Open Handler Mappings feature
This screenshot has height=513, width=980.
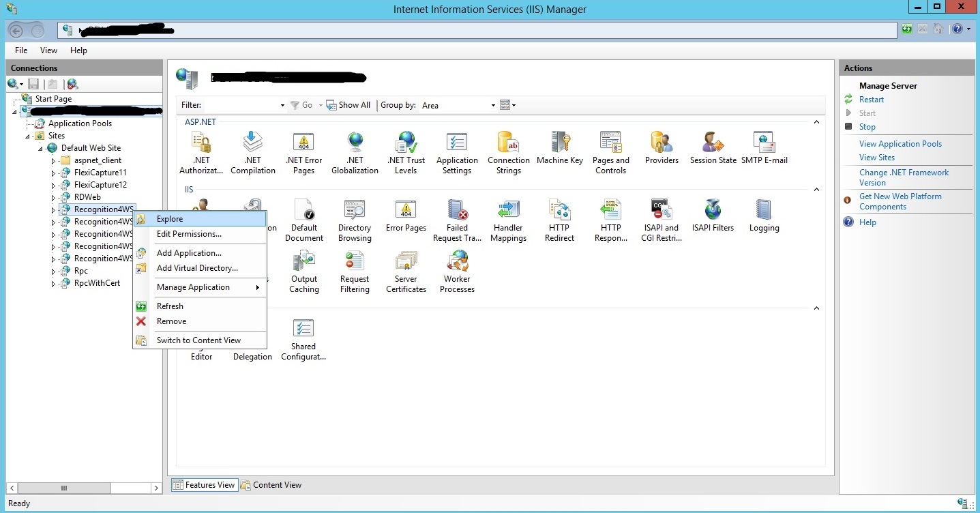508,221
